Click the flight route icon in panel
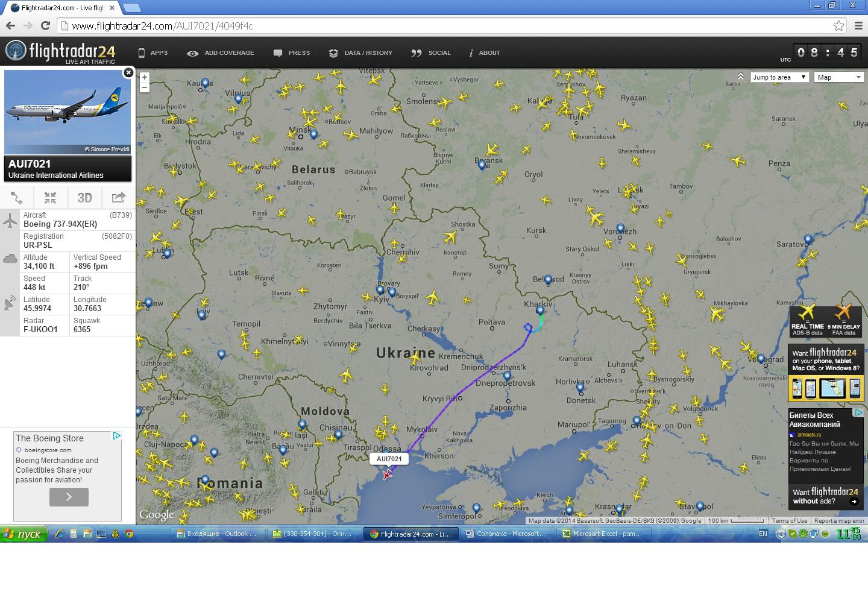This screenshot has width=868, height=615. coord(17,197)
